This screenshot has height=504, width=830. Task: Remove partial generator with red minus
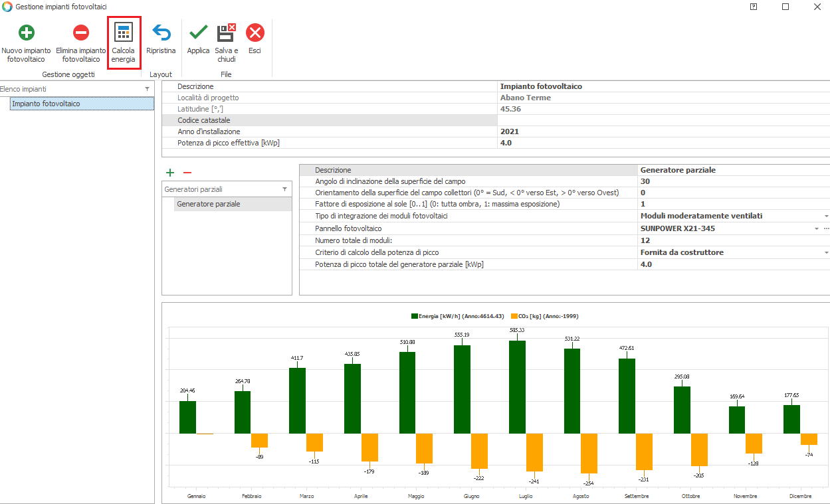tap(187, 173)
